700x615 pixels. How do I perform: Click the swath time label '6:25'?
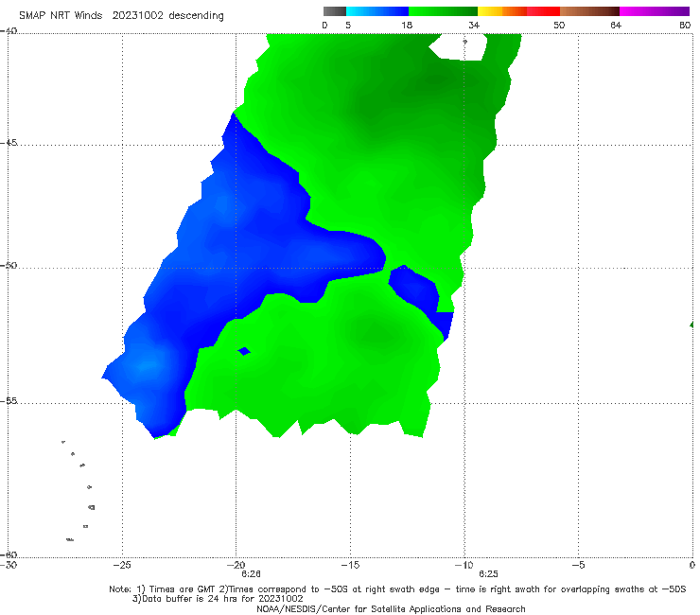tap(488, 574)
